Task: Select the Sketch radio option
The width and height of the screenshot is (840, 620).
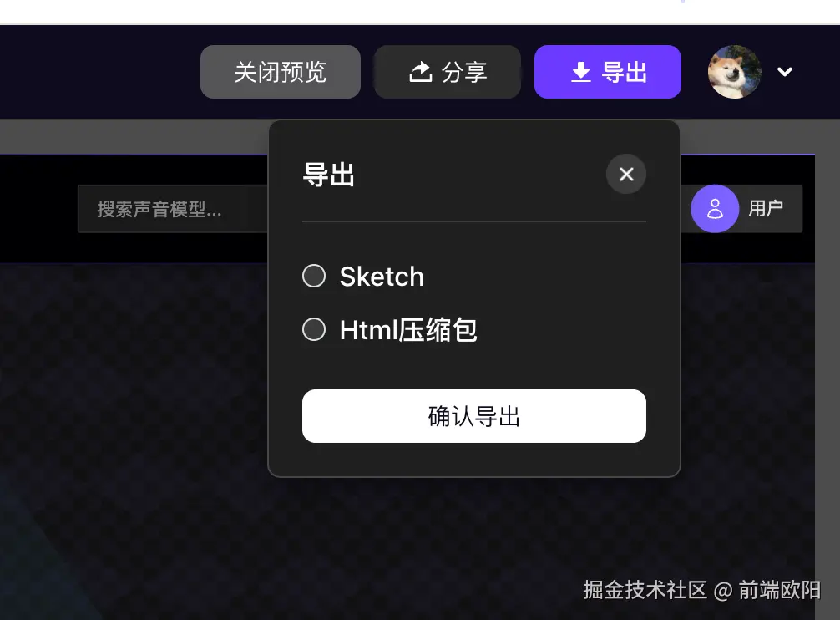Action: coord(314,276)
